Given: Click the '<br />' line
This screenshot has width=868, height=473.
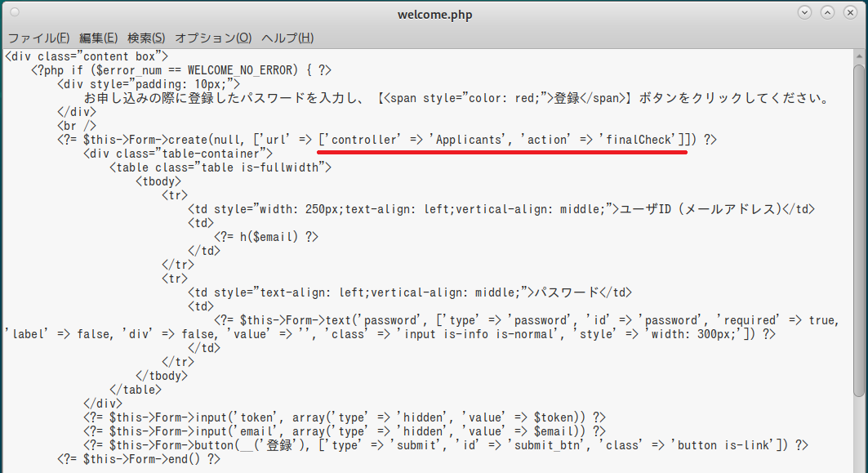Looking at the screenshot, I should [x=77, y=126].
